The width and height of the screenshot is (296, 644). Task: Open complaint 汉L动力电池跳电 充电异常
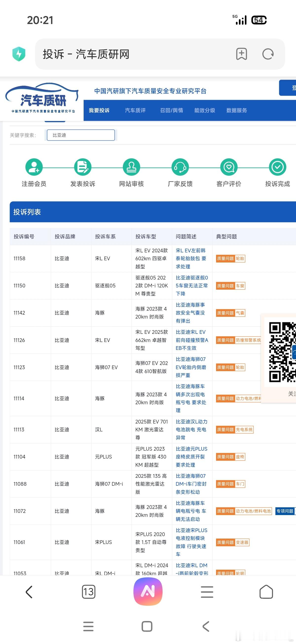coord(192,429)
